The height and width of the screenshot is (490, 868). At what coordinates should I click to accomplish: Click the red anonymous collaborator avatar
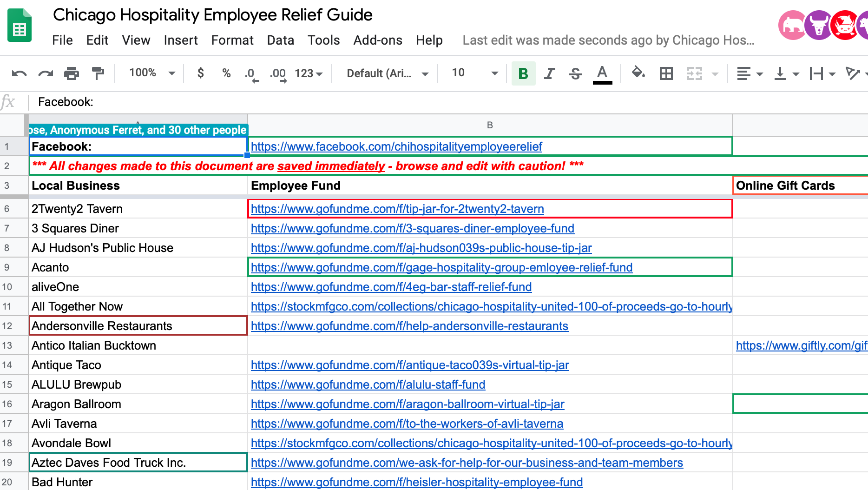(x=845, y=25)
